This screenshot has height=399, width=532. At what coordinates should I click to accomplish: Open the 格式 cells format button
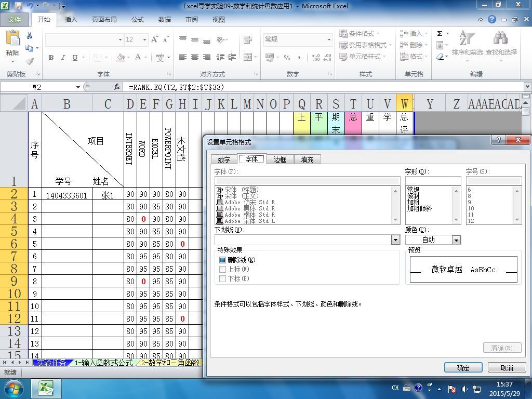coord(414,56)
